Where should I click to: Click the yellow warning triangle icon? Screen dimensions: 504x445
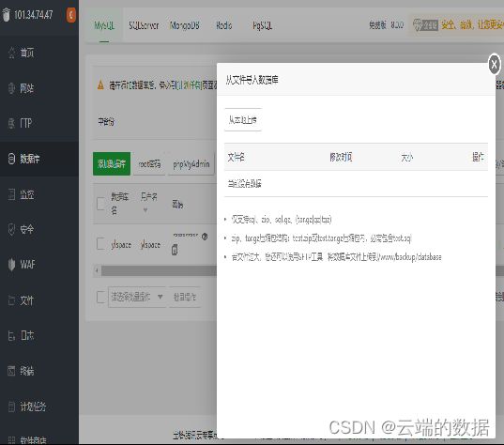[x=100, y=85]
